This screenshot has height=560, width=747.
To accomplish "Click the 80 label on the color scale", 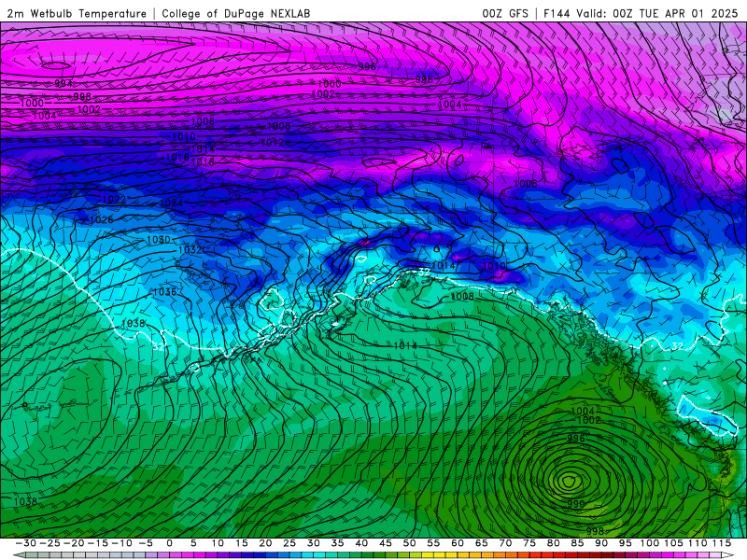I will 553,543.
